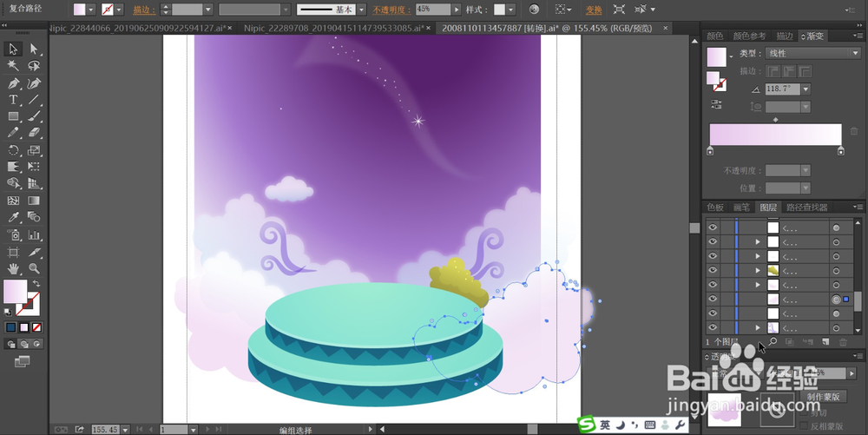Select the Pen tool
Screen dimensions: 868x435
[13, 83]
